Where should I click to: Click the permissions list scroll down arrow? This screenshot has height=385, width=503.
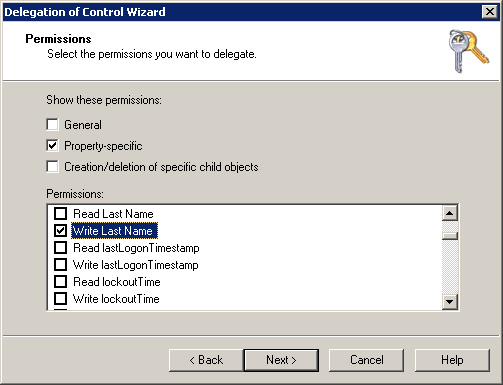pyautogui.click(x=450, y=302)
